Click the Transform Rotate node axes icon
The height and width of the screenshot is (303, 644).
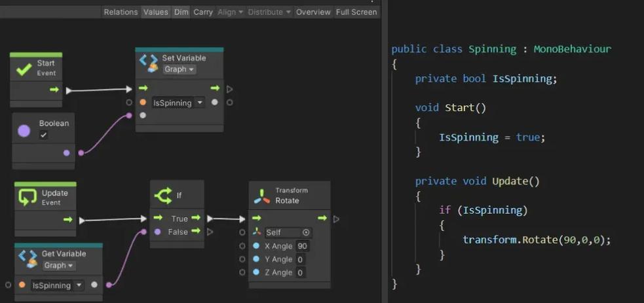[x=261, y=196]
